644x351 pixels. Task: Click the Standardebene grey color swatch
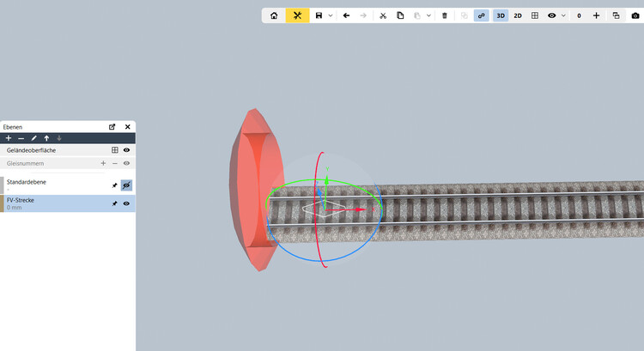point(2,185)
